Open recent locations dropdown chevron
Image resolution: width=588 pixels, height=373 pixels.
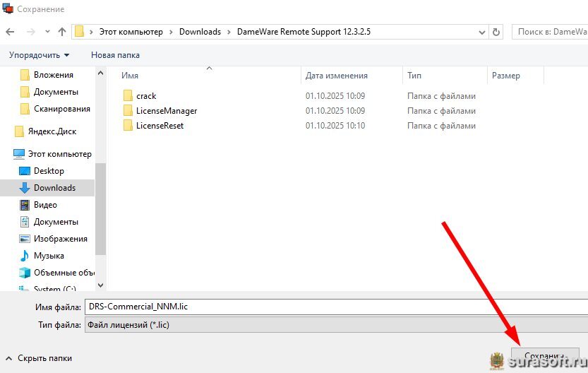click(x=47, y=32)
